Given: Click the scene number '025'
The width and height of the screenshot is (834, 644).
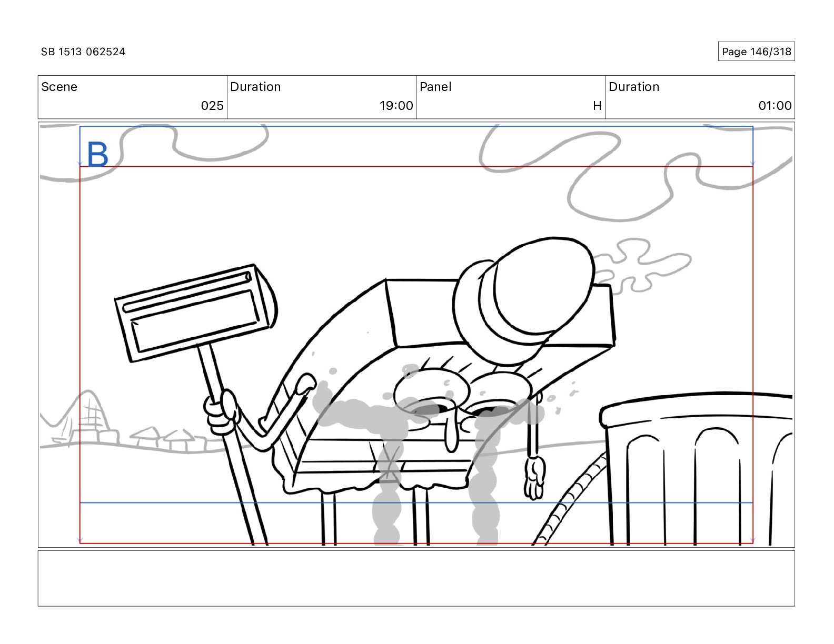Looking at the screenshot, I should [212, 106].
